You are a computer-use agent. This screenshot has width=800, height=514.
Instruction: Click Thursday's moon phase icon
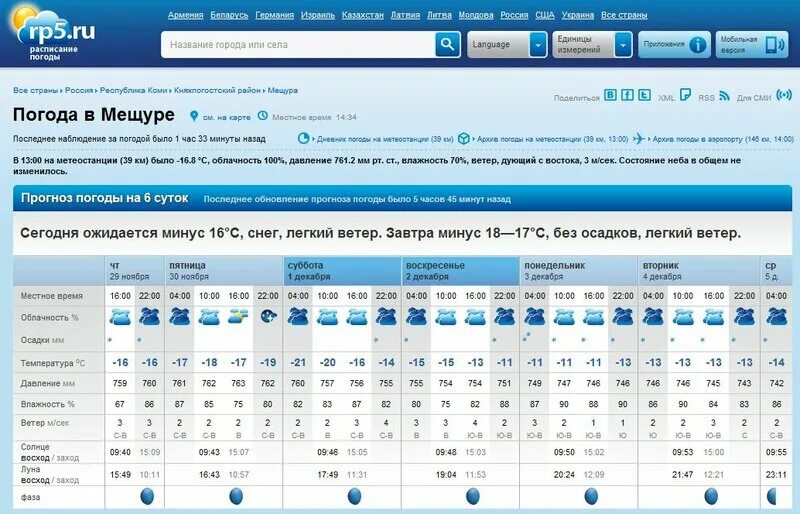click(x=147, y=496)
